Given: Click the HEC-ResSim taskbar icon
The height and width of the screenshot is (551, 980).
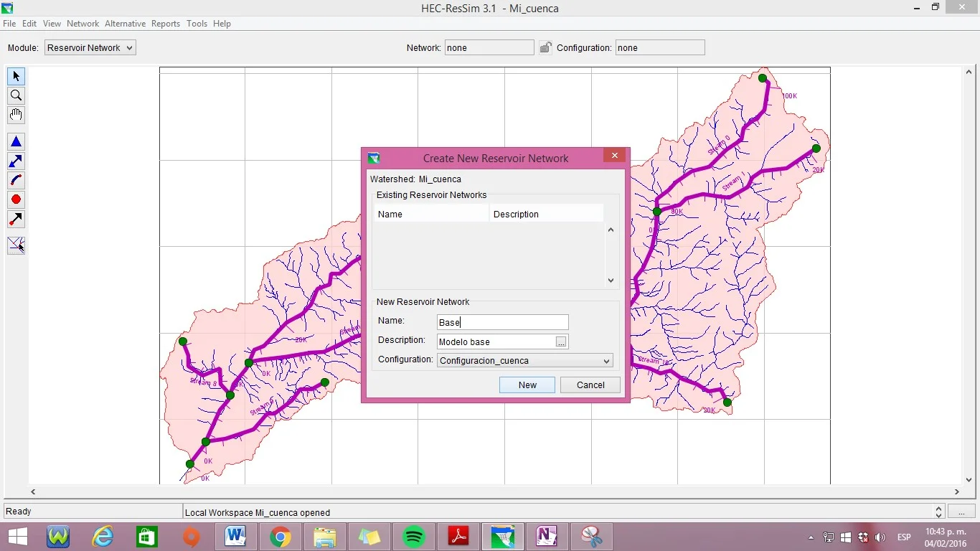Looking at the screenshot, I should (503, 537).
